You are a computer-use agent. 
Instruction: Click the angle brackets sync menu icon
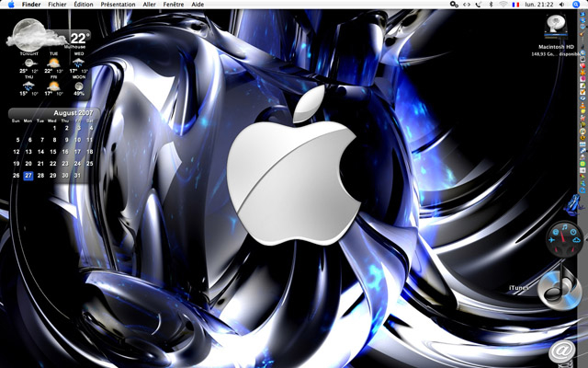[466, 5]
